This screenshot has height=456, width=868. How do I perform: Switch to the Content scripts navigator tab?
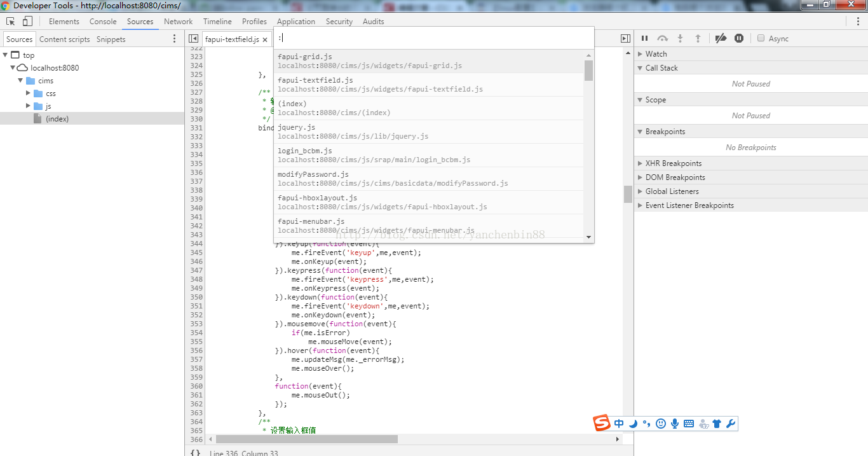click(65, 39)
